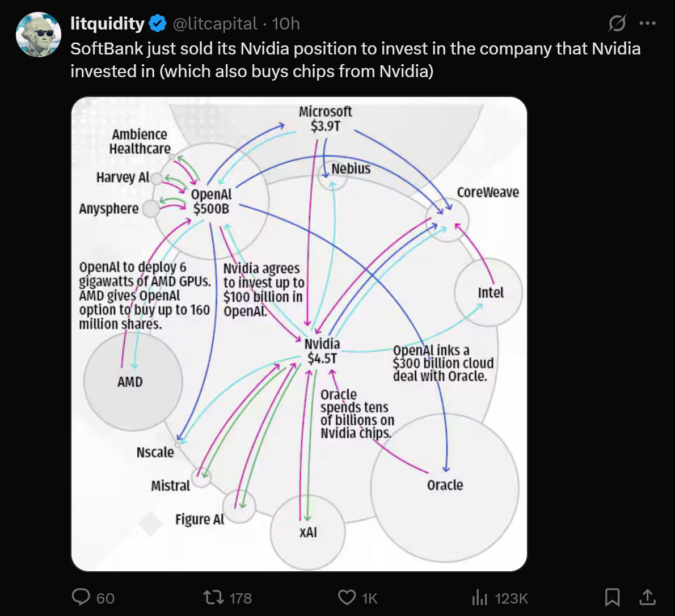Click the SoftBank tweet text body
The image size is (675, 616).
click(355, 60)
